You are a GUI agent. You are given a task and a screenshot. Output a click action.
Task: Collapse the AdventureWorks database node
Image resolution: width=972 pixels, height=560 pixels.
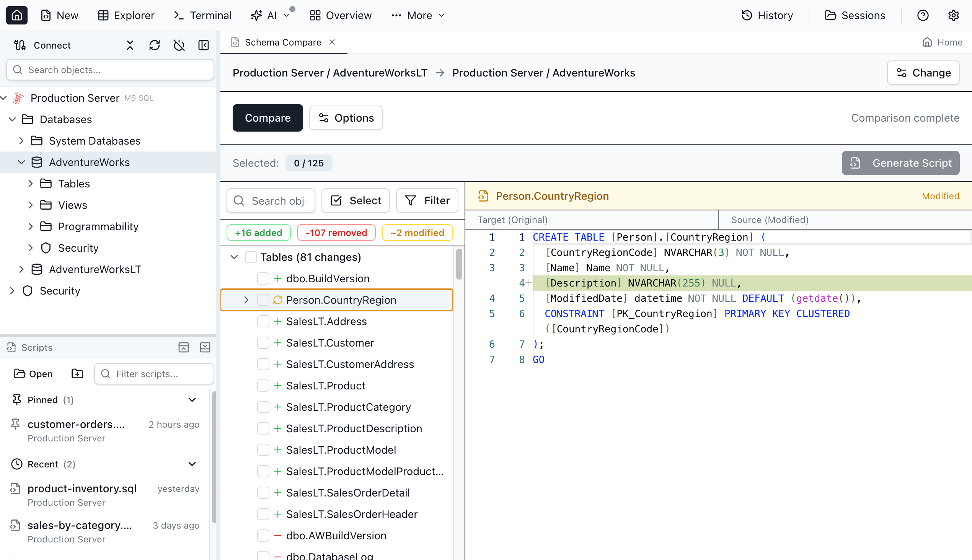pyautogui.click(x=21, y=162)
